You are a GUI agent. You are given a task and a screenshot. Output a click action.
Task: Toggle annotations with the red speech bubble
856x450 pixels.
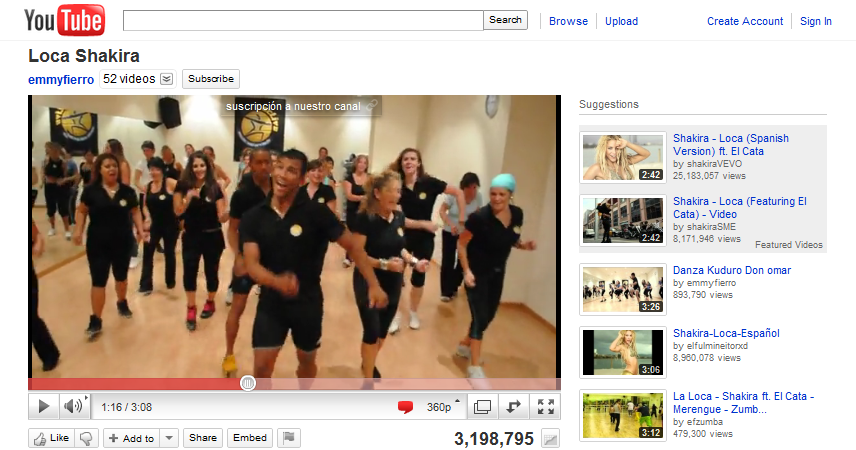[x=405, y=407]
